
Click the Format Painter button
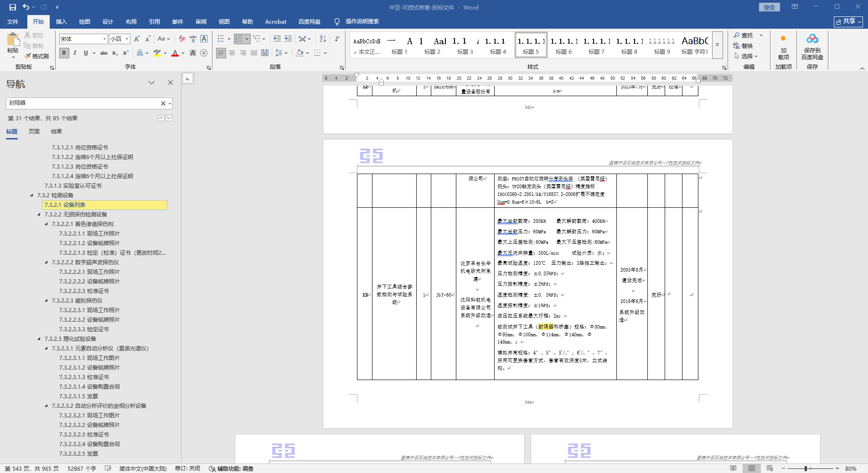[37, 56]
